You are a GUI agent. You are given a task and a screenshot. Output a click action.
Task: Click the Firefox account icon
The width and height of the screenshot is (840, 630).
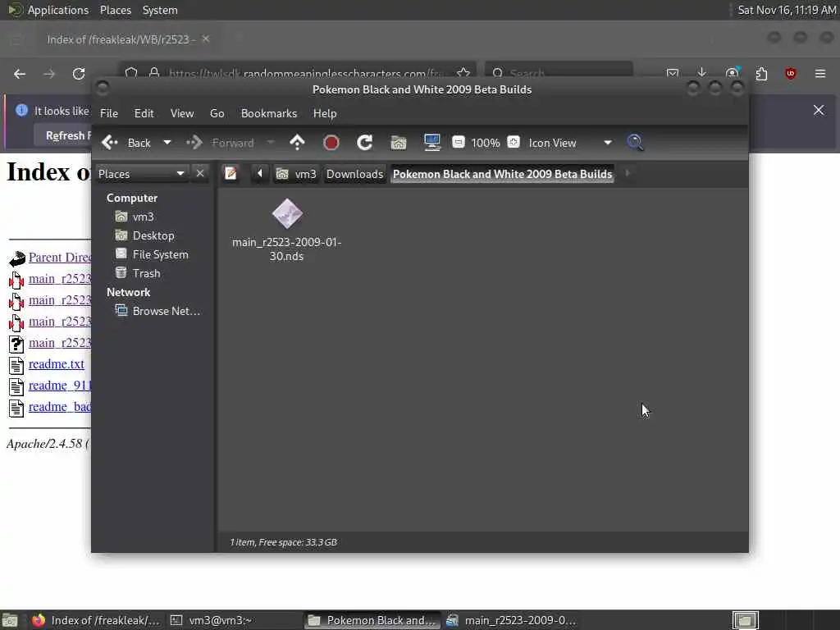click(x=732, y=73)
